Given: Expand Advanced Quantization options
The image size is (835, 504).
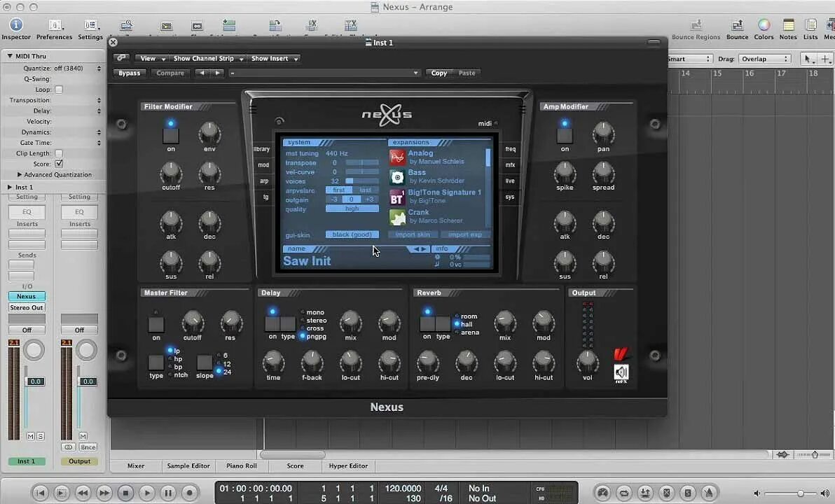Looking at the screenshot, I should (20, 174).
